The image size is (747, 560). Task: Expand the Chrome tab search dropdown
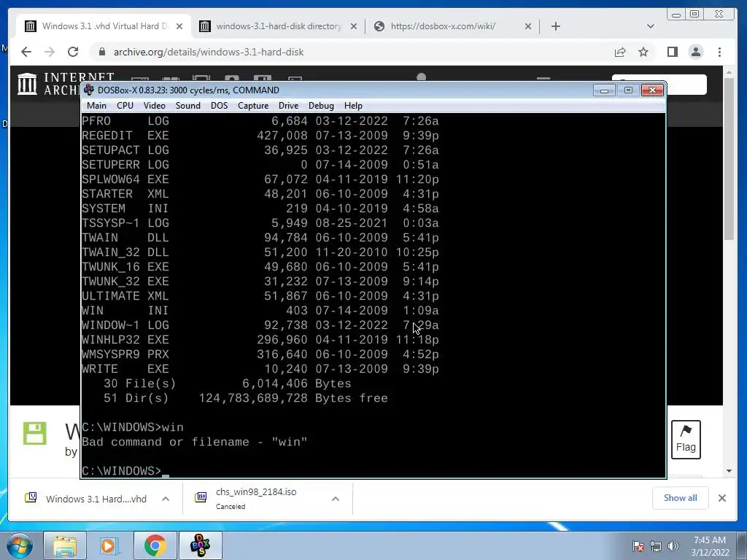pos(650,26)
